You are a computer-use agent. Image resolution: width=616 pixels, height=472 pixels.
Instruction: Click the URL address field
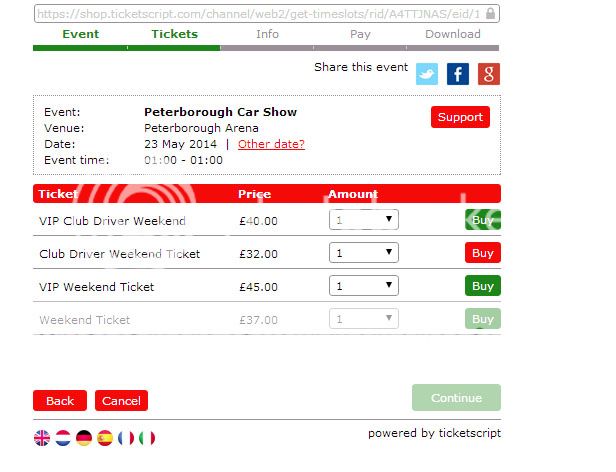[x=267, y=14]
